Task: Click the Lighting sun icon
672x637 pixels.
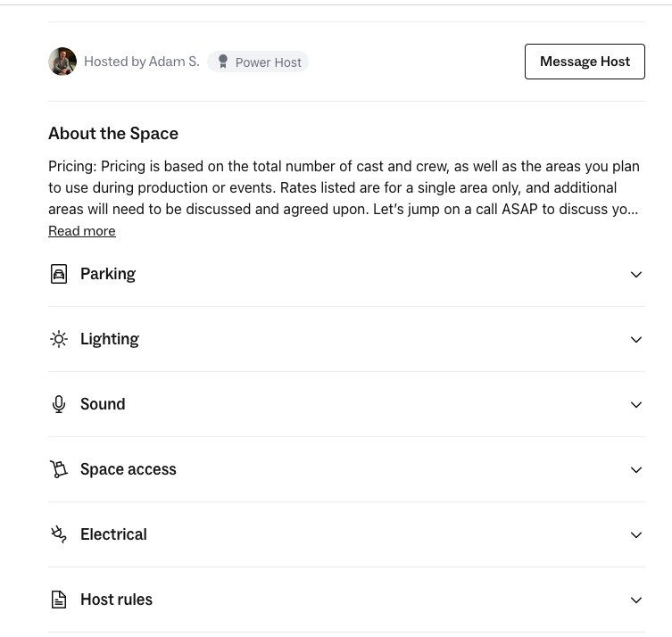Action: click(59, 339)
